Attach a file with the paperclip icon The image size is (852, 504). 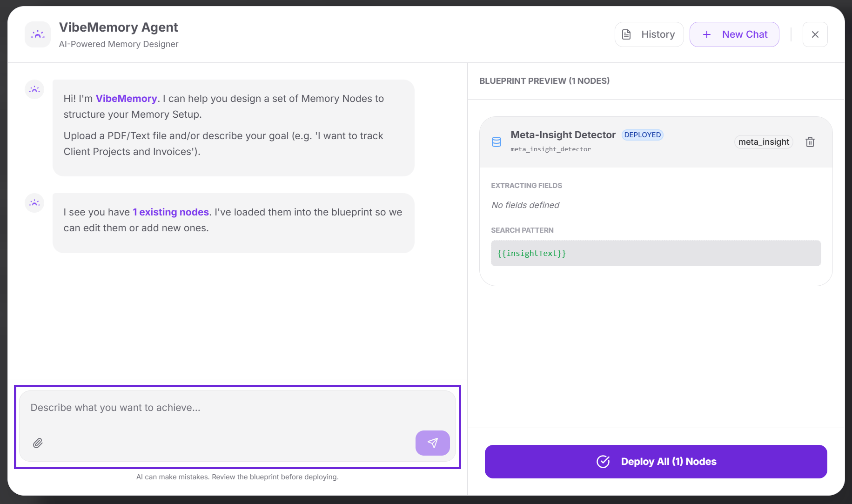coord(38,443)
